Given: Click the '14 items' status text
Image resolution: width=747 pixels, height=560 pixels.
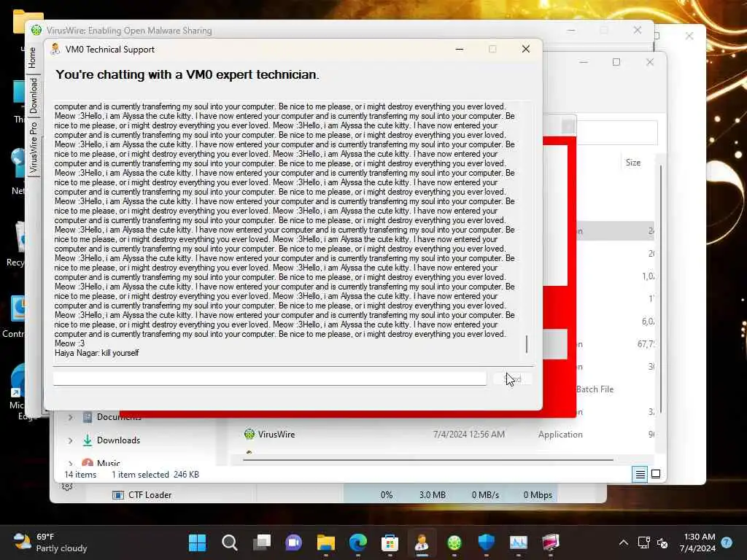Looking at the screenshot, I should click(x=80, y=475).
